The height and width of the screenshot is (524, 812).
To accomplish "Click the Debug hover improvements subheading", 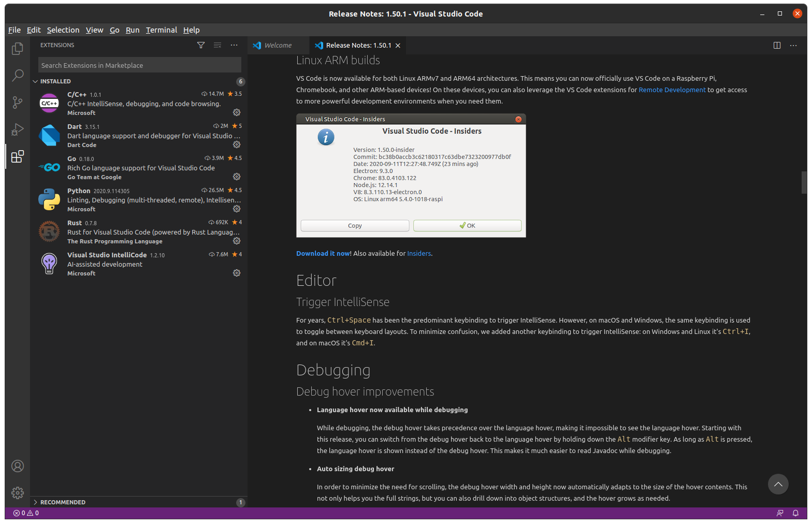I will (x=365, y=392).
